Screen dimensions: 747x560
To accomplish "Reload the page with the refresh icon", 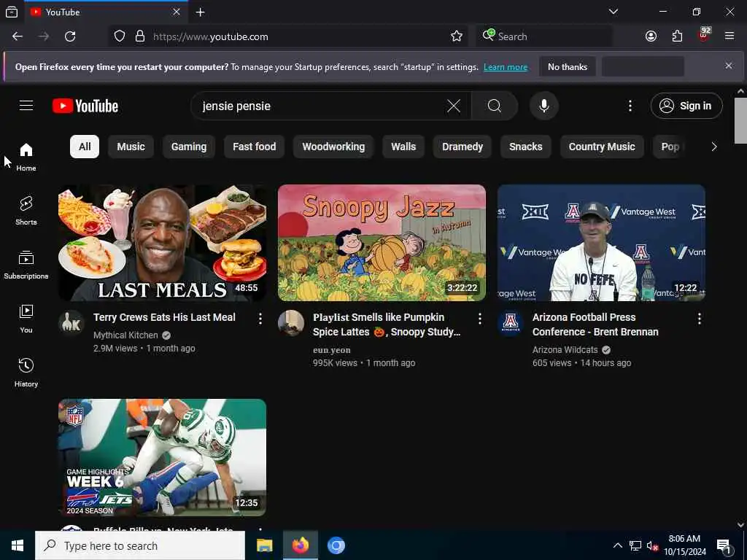I will tap(70, 36).
